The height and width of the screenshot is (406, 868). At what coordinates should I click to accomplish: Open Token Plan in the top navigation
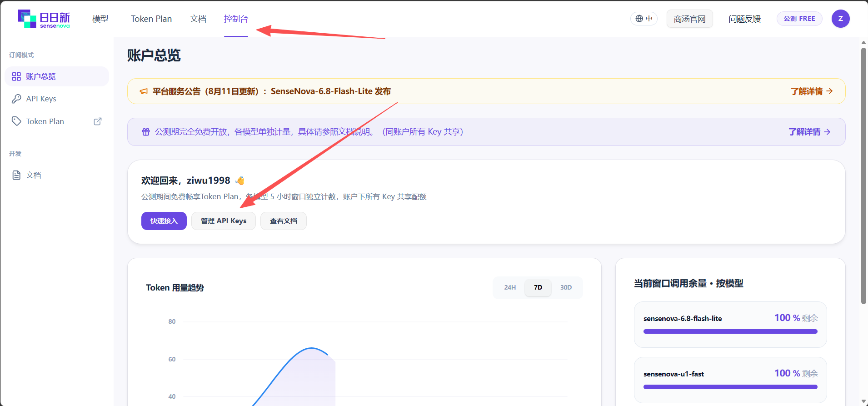click(151, 19)
